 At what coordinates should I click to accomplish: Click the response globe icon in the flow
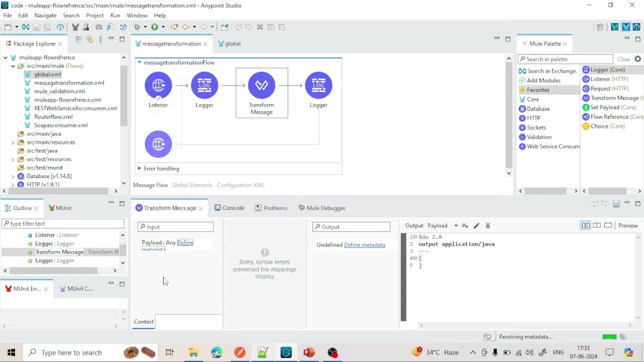(158, 144)
